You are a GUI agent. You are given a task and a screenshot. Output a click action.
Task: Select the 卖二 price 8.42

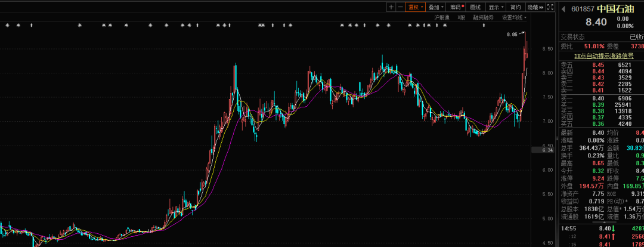(598, 84)
